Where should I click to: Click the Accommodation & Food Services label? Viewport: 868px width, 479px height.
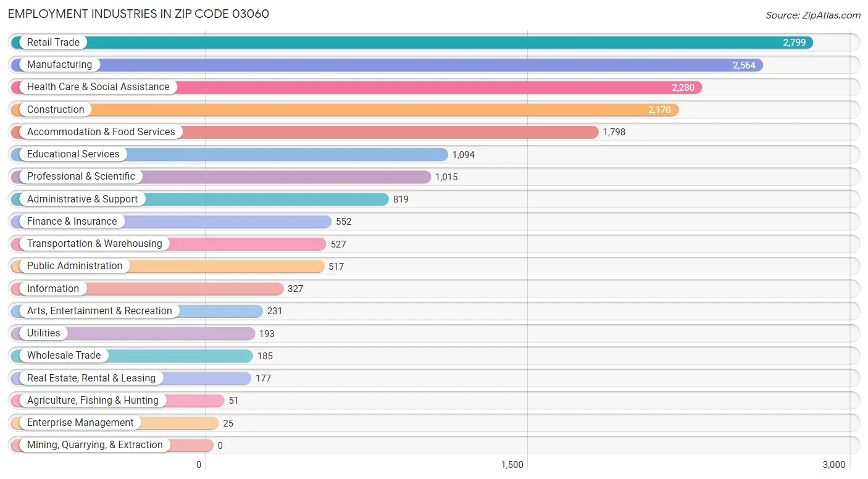click(x=101, y=132)
